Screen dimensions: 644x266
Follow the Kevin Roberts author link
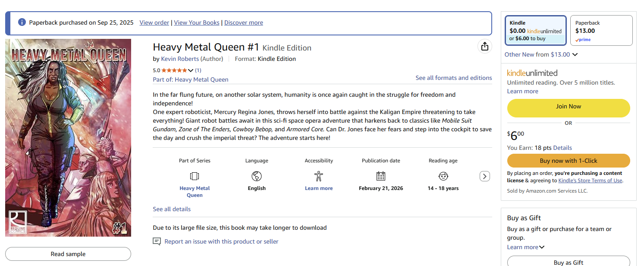[x=180, y=59]
